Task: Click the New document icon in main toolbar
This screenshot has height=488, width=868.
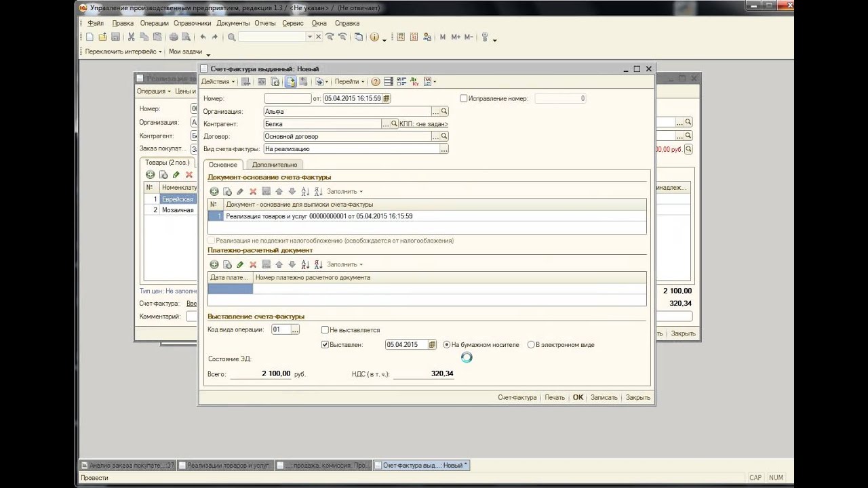Action: pos(90,37)
